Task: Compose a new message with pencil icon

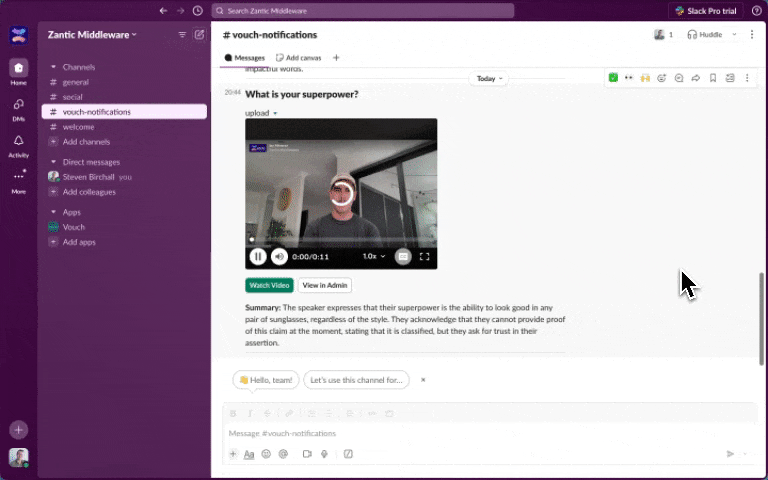Action: pos(199,35)
